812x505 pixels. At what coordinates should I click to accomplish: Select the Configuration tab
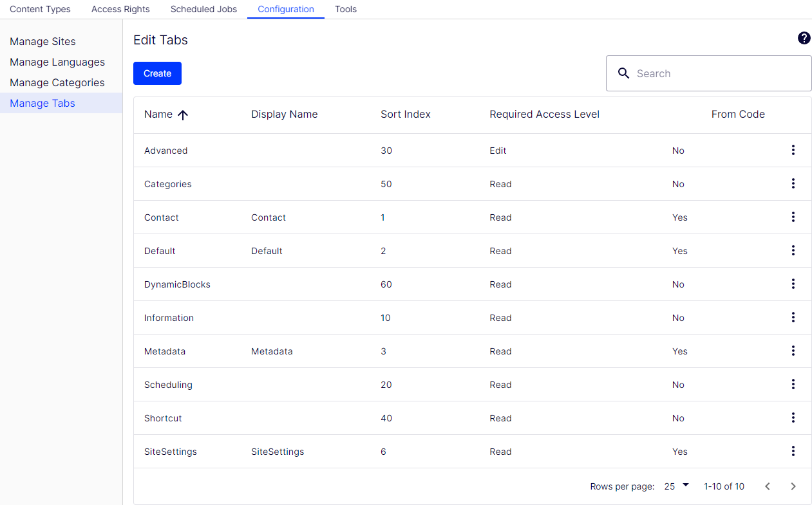[286, 9]
